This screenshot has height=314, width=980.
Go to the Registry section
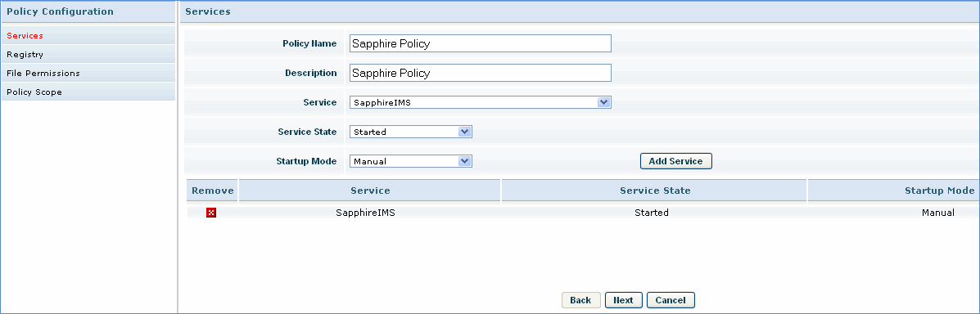click(x=88, y=54)
